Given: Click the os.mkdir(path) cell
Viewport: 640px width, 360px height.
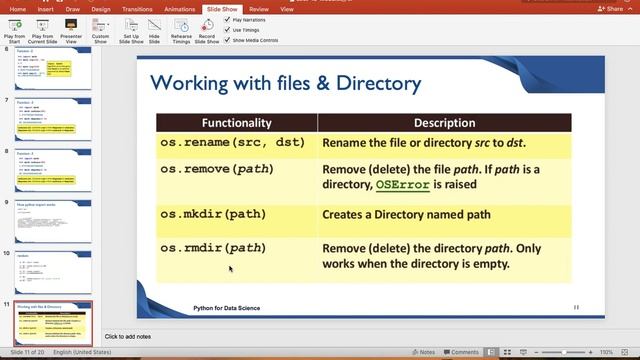Looking at the screenshot, I should coord(237,221).
